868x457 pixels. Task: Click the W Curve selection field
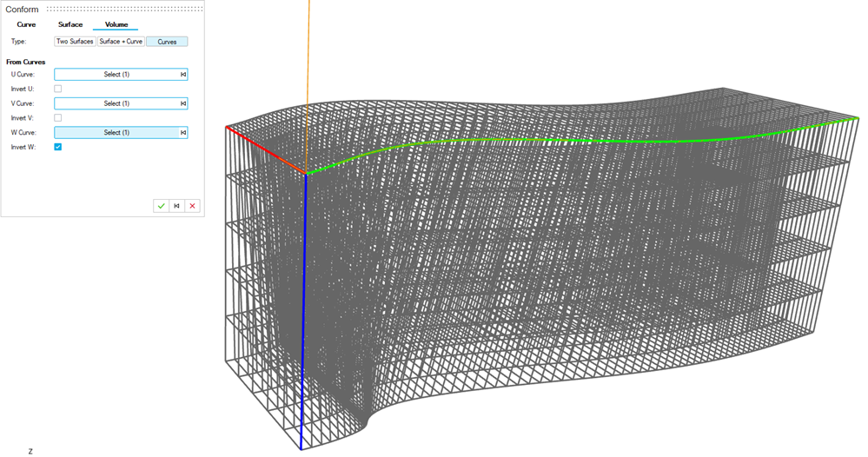click(x=121, y=133)
